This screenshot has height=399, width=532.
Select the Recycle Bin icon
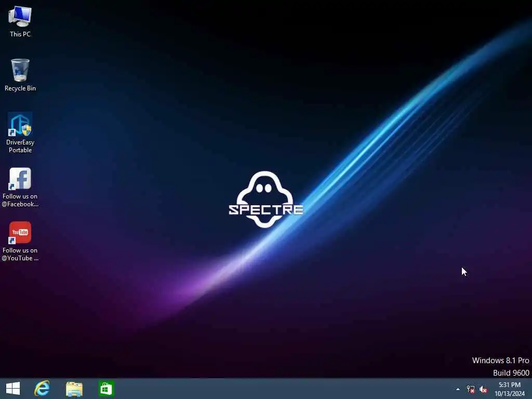pos(20,75)
